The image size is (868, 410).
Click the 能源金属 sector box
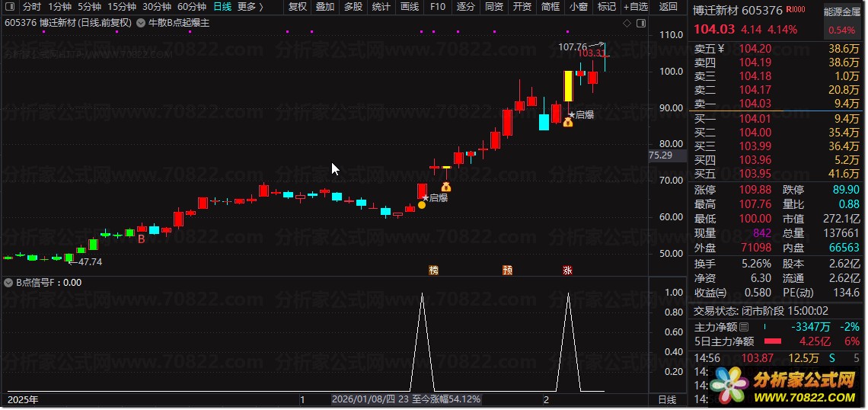[x=842, y=20]
